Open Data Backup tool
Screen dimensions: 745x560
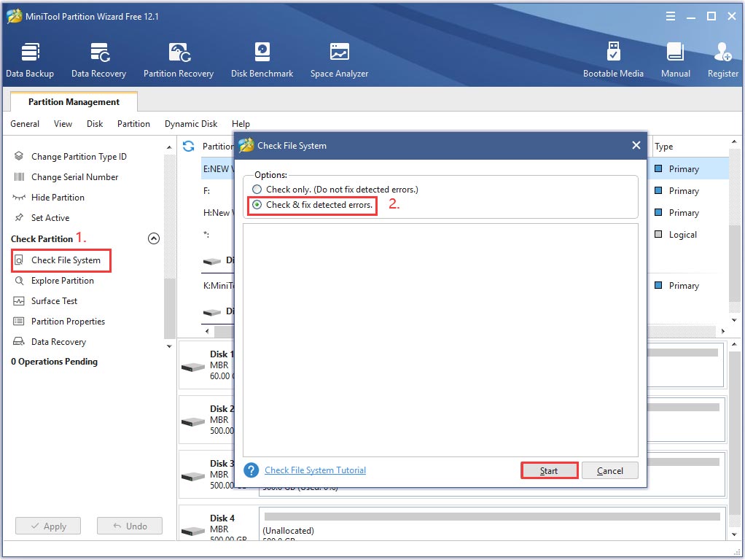(30, 60)
